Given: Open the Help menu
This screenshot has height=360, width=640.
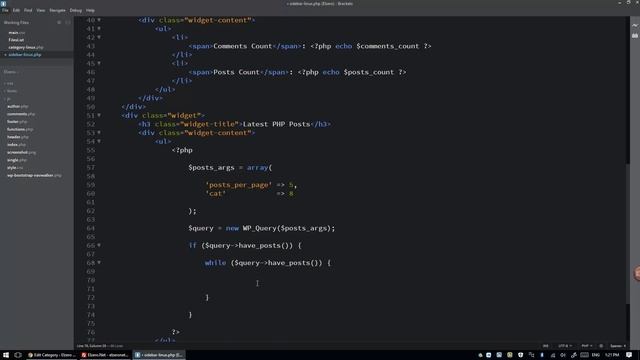Looking at the screenshot, I should pos(90,10).
